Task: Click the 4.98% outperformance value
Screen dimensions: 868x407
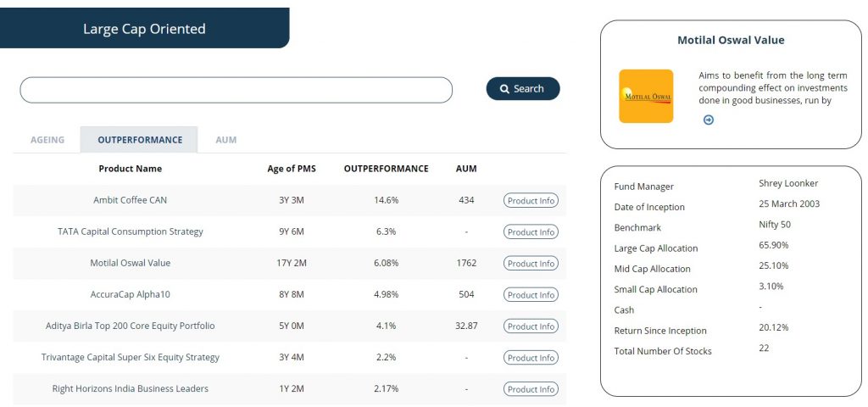Action: [x=386, y=294]
